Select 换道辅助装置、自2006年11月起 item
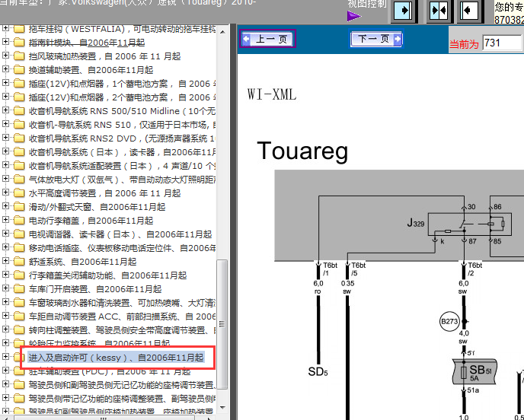Viewport: 524px width, 420px height. [x=91, y=70]
